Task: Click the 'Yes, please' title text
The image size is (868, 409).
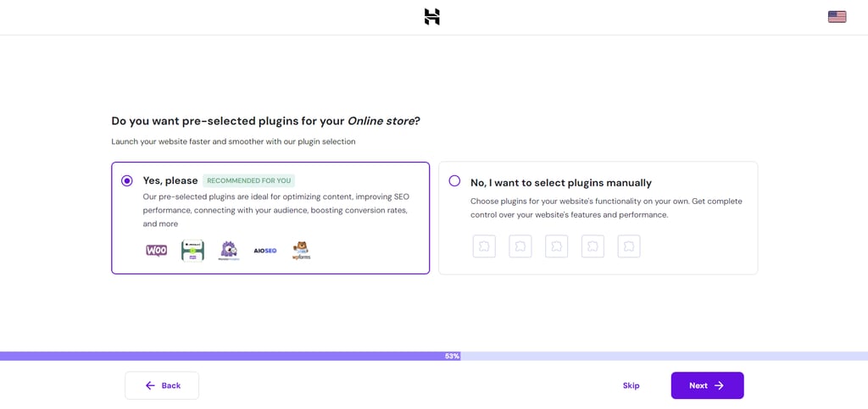Action: pyautogui.click(x=170, y=180)
